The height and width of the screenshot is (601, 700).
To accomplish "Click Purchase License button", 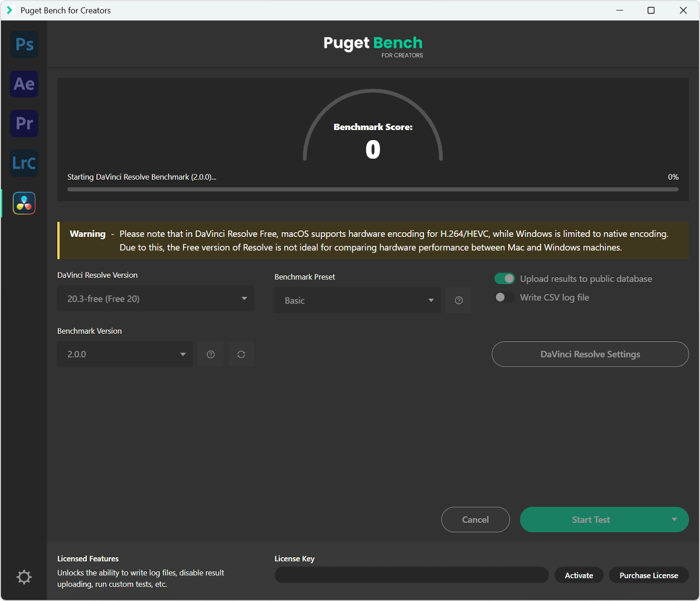I will coord(649,575).
